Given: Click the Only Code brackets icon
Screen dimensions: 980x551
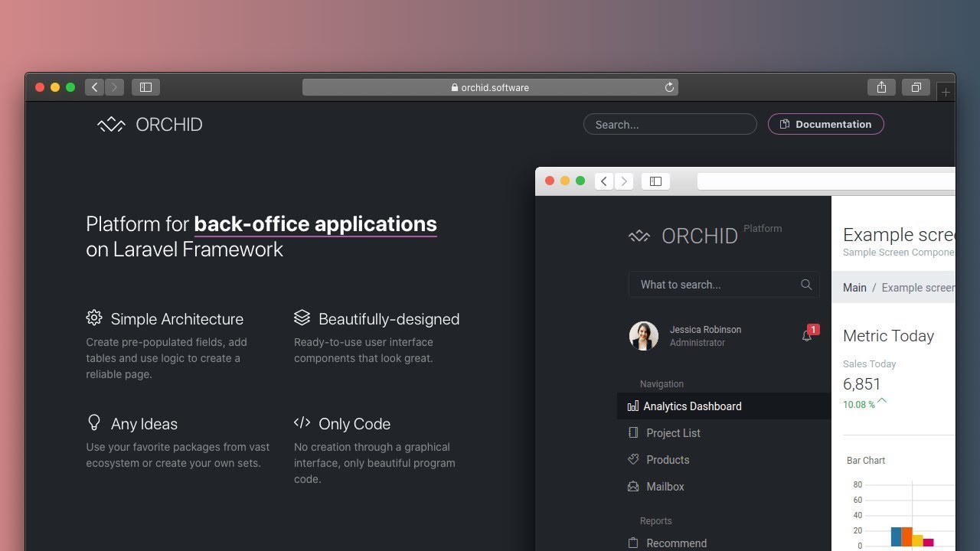Looking at the screenshot, I should (302, 422).
